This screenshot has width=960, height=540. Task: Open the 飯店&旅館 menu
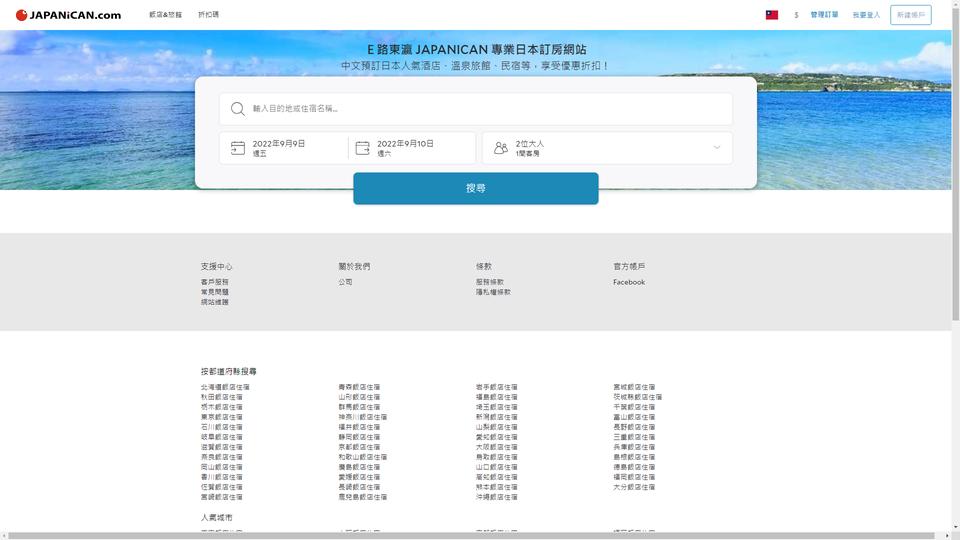point(165,15)
